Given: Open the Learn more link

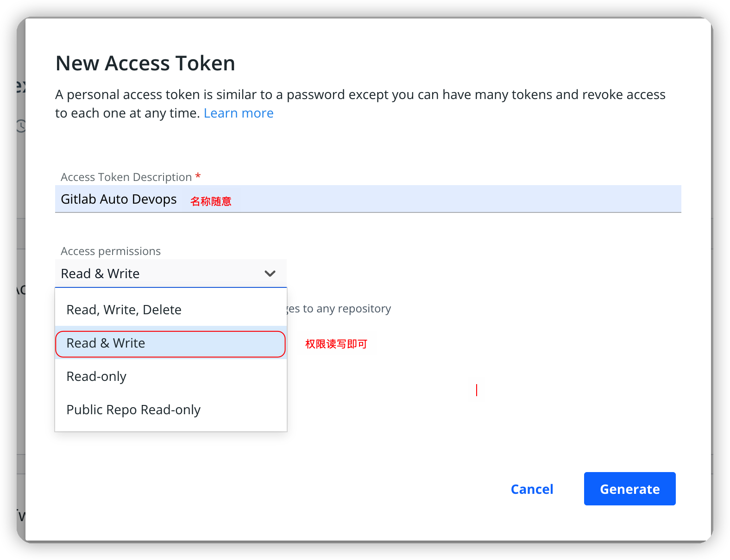Looking at the screenshot, I should coord(238,113).
